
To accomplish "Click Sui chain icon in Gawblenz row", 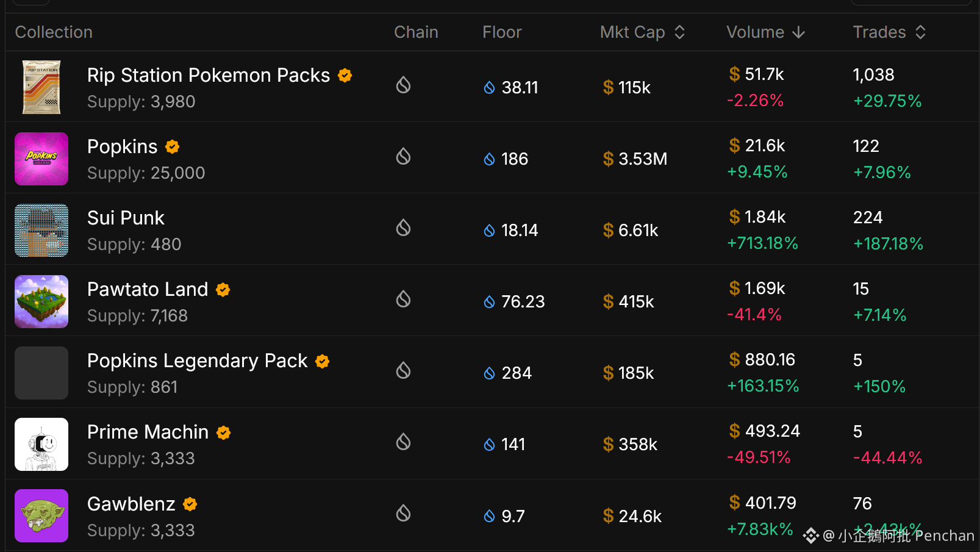I will point(403,513).
